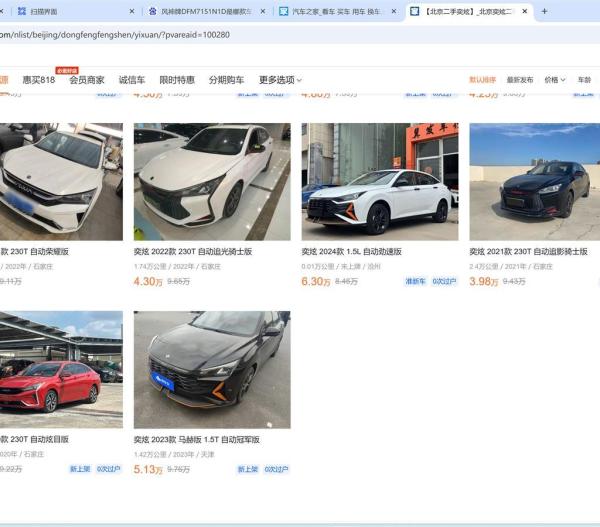
Task: Click the 新上架 tag on 自动炫目版 listing
Action: pyautogui.click(x=80, y=469)
